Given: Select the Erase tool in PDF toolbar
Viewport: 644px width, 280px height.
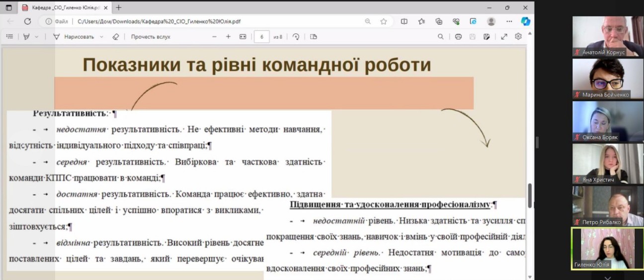Looking at the screenshot, I should 116,37.
